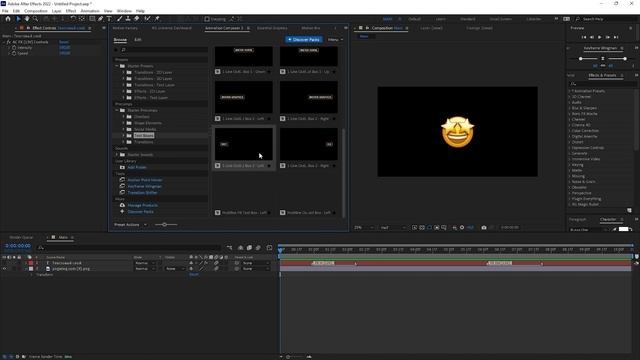
Task: Select the Rectangle shape tool
Action: [92, 19]
